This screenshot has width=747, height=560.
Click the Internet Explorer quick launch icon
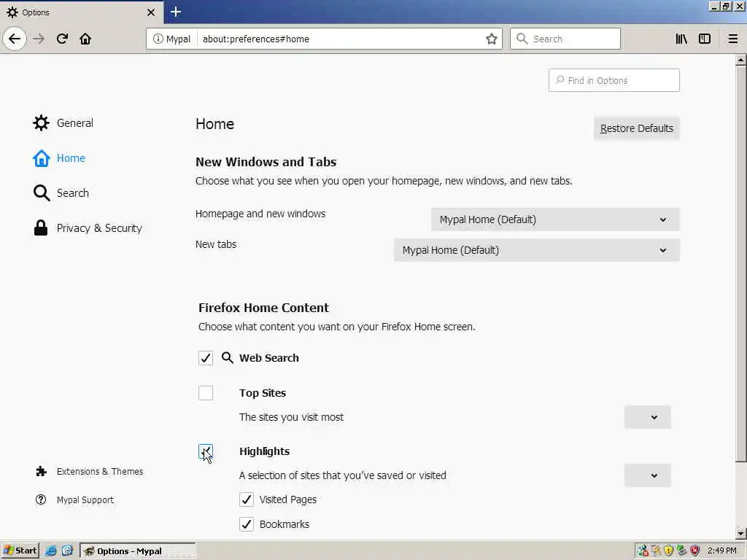(51, 551)
